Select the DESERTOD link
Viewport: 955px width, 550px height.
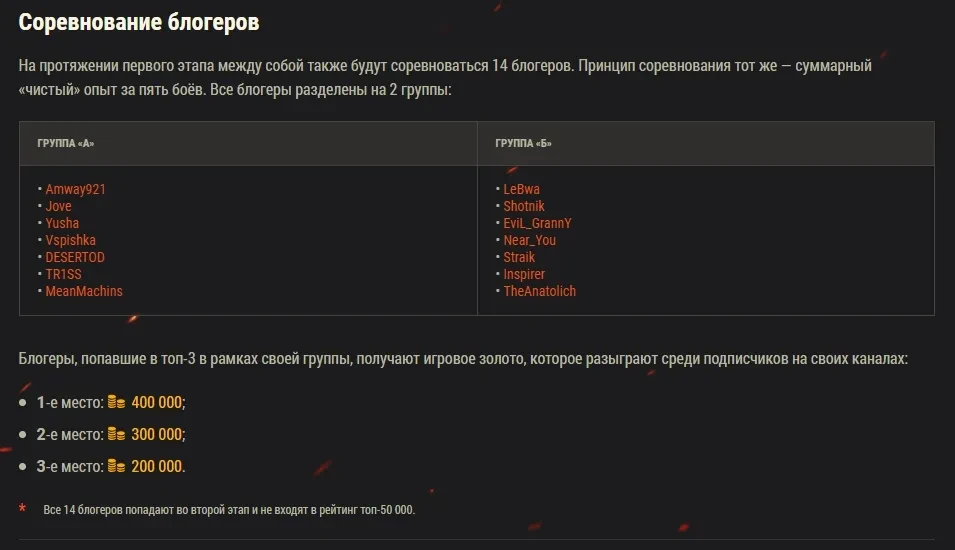75,257
